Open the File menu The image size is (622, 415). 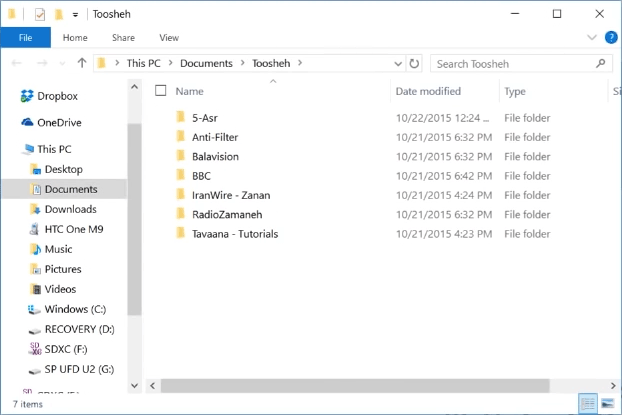point(26,38)
